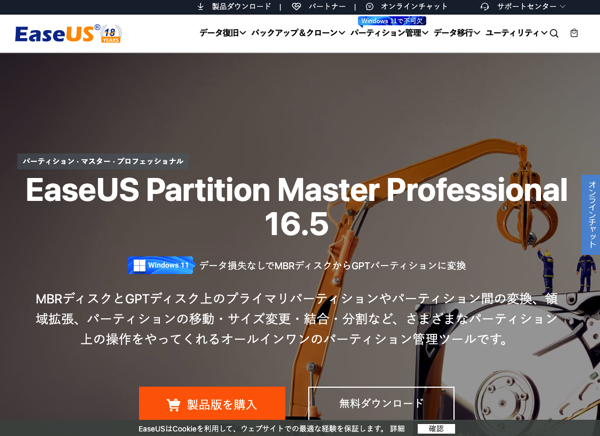Image resolution: width=600 pixels, height=436 pixels.
Task: Open the パートナー link
Action: [327, 7]
